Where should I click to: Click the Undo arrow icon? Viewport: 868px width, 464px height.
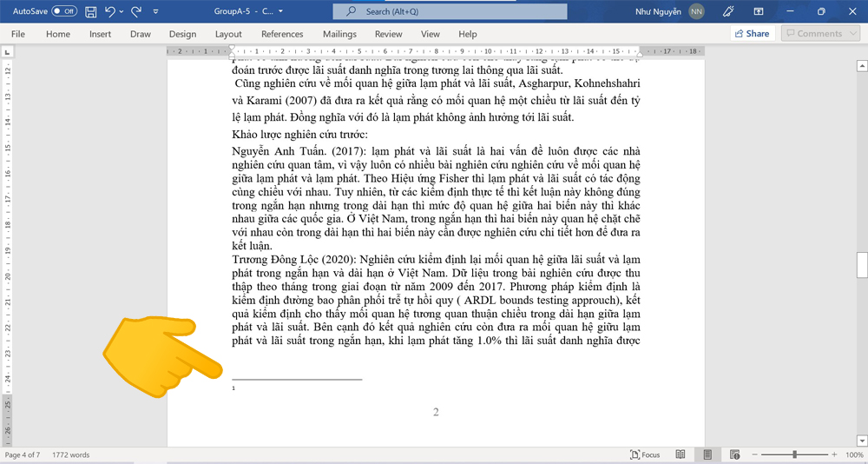(109, 11)
